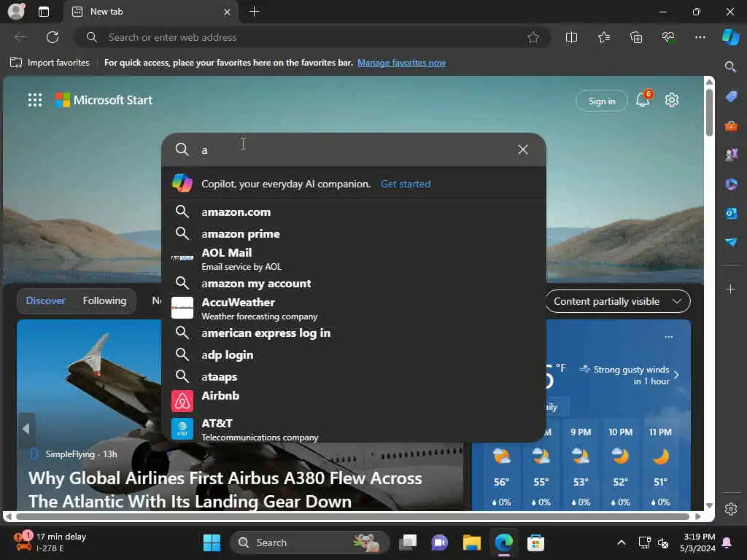Open notifications bell on Microsoft Start
The image size is (747, 560).
[x=643, y=99]
